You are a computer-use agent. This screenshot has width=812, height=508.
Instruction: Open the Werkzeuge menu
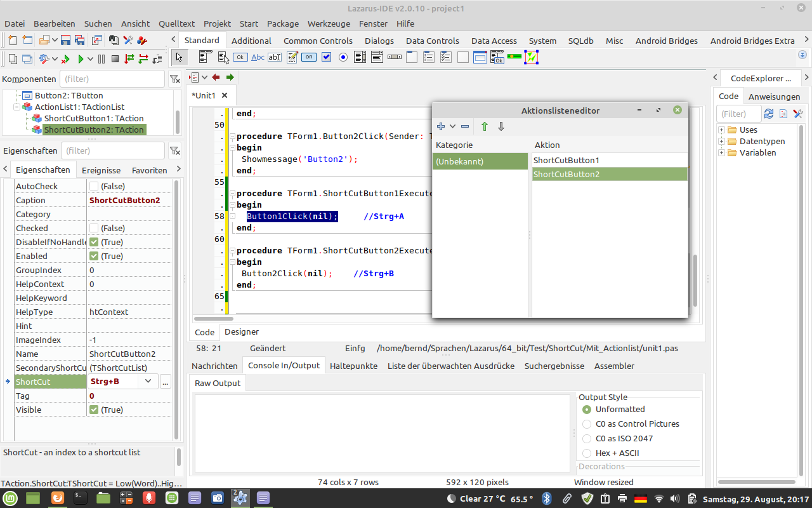click(x=329, y=23)
